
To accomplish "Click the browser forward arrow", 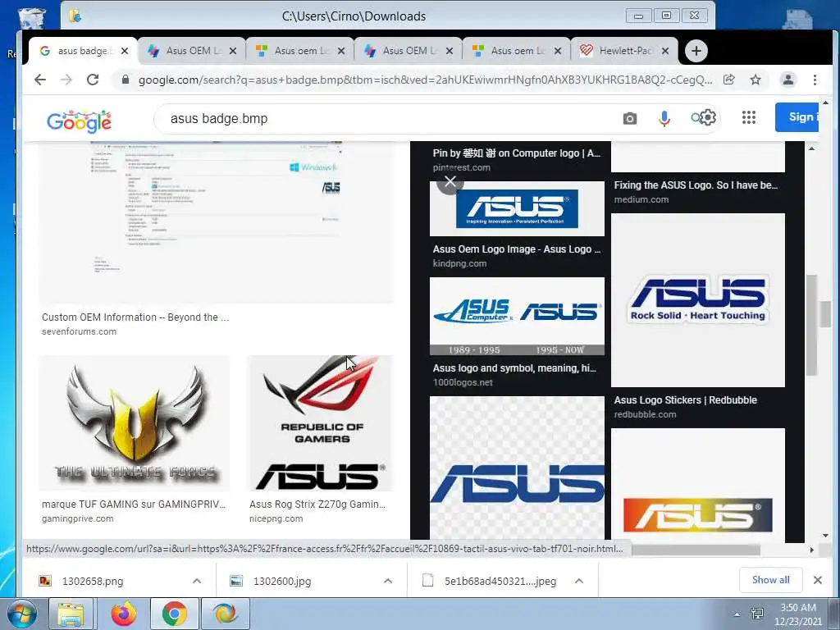I will [x=66, y=80].
